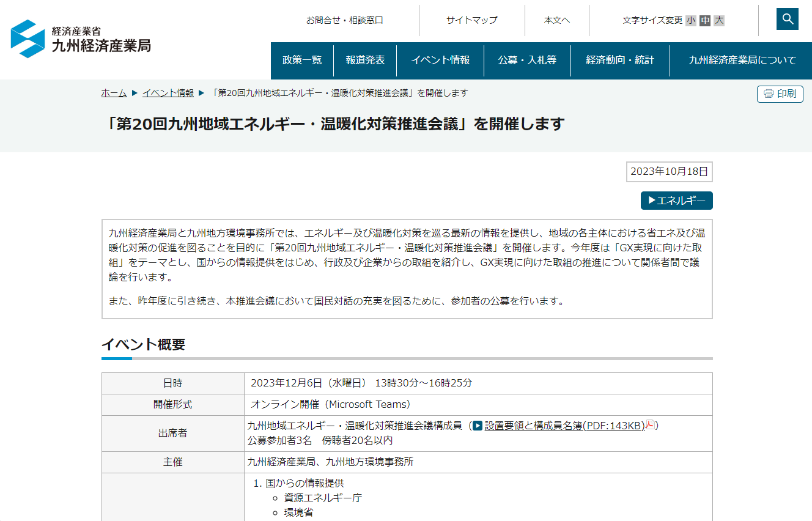Open the サイトマップ link
This screenshot has height=521, width=812.
471,20
